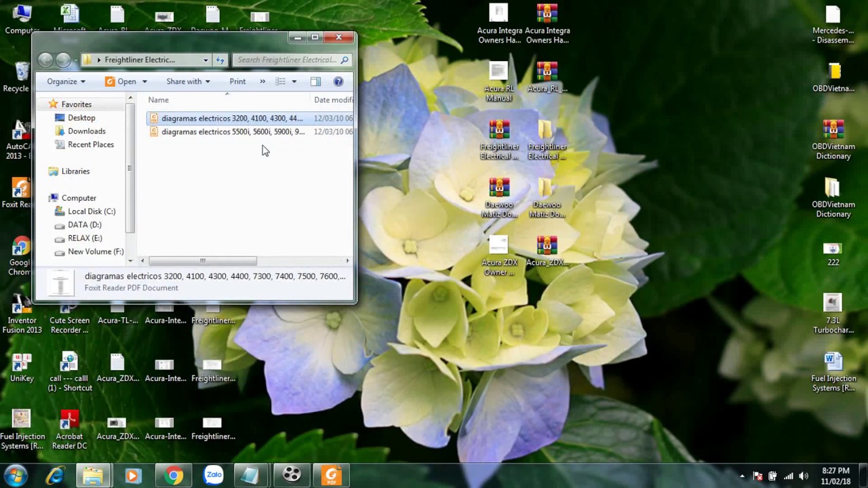Open Google Chrome from the taskbar
868x488 pixels.
coord(173,476)
